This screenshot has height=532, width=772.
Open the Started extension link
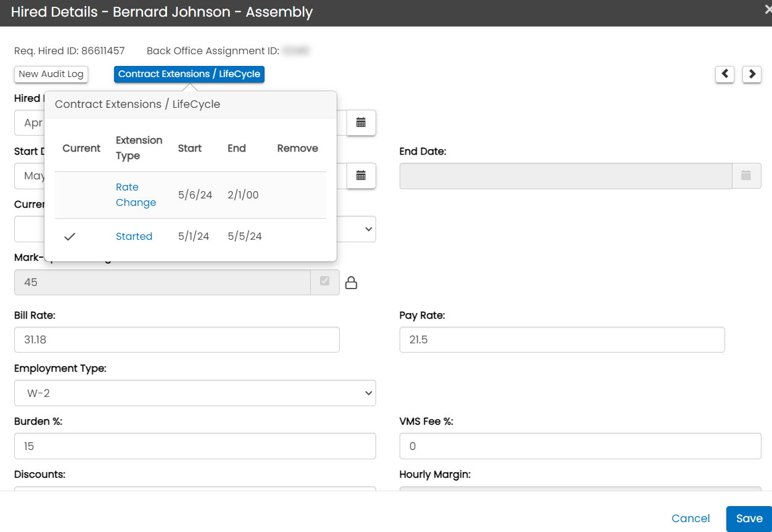click(x=134, y=237)
